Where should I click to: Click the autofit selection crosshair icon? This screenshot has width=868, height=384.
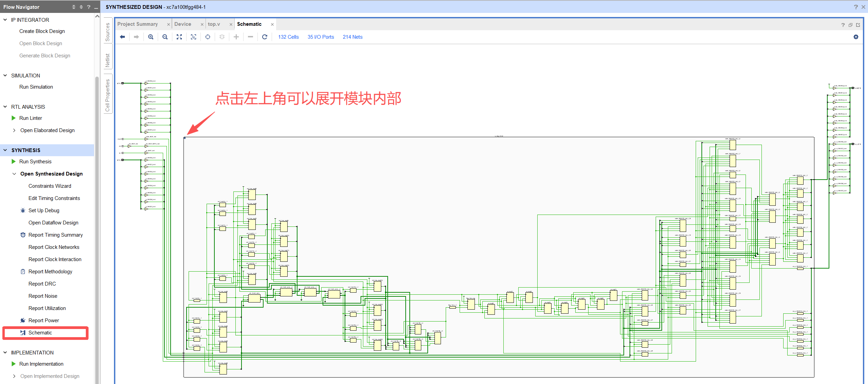click(x=208, y=37)
